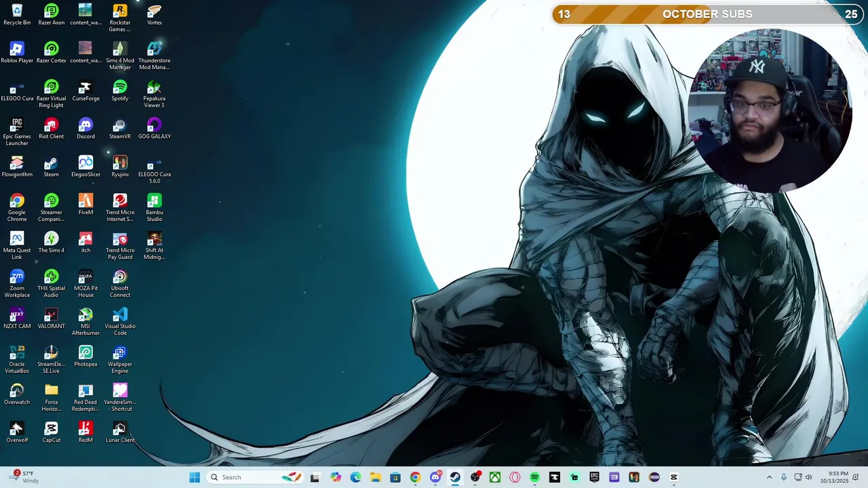The width and height of the screenshot is (868, 488).
Task: Select the Trend Micro Pay Guard icon
Action: [120, 246]
